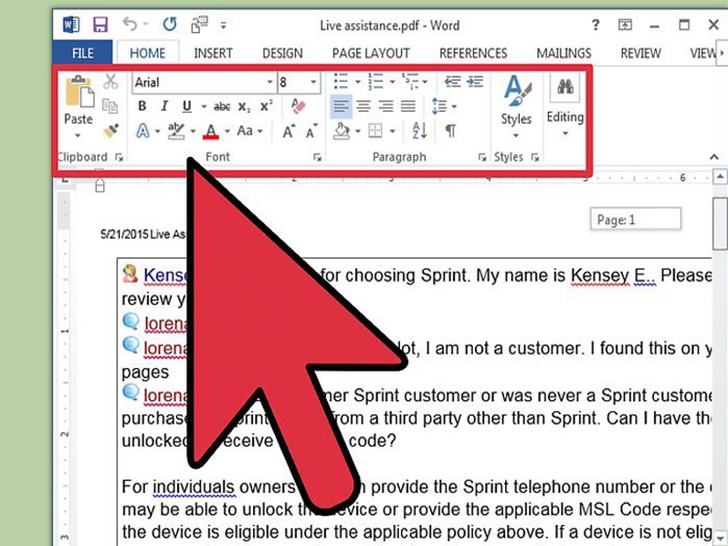The width and height of the screenshot is (728, 546).
Task: Select Justify alignment button
Action: click(x=408, y=106)
